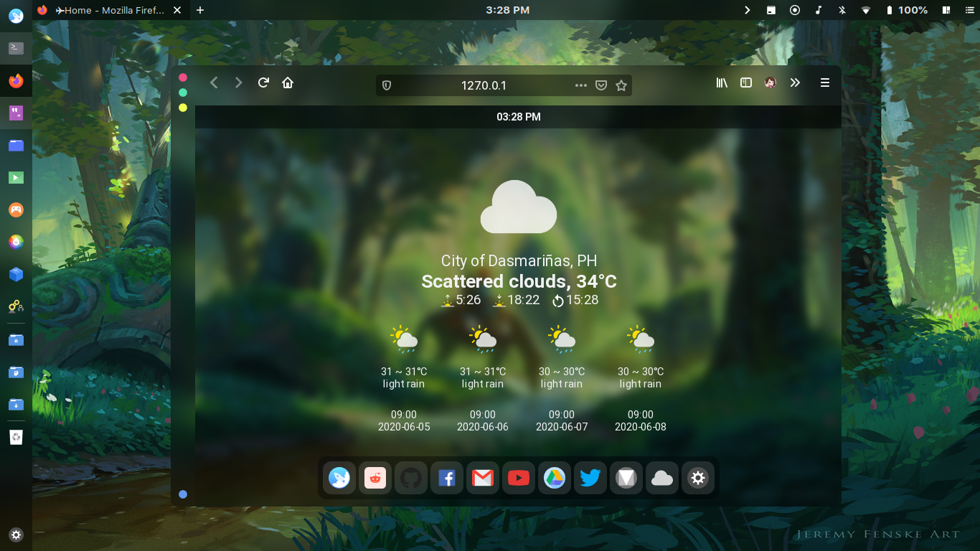Open the Firefox Library icon

click(x=722, y=83)
